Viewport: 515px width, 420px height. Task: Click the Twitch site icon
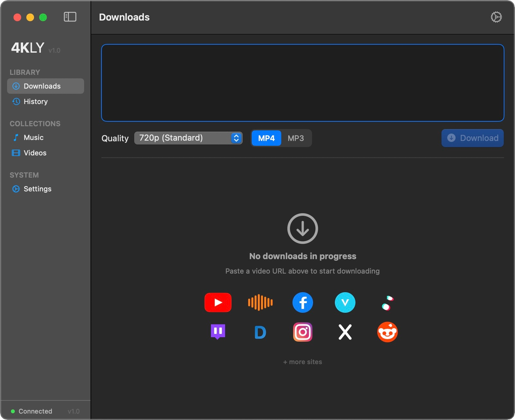[x=218, y=332]
